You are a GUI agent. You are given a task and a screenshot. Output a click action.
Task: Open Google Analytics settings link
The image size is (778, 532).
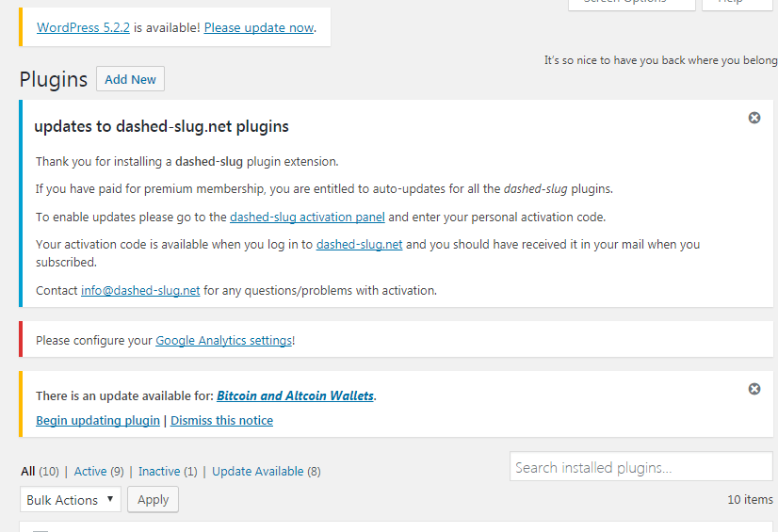(224, 341)
